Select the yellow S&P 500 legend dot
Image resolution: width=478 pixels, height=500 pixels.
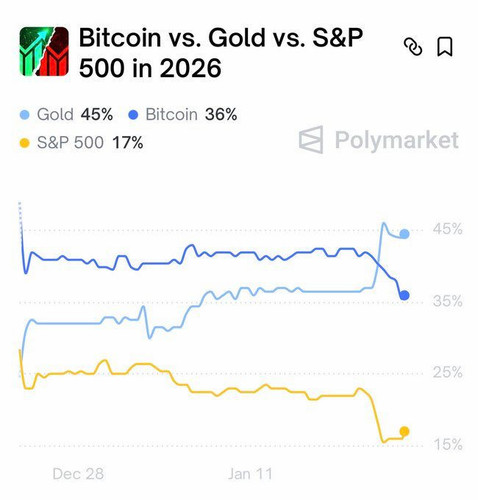pos(25,143)
